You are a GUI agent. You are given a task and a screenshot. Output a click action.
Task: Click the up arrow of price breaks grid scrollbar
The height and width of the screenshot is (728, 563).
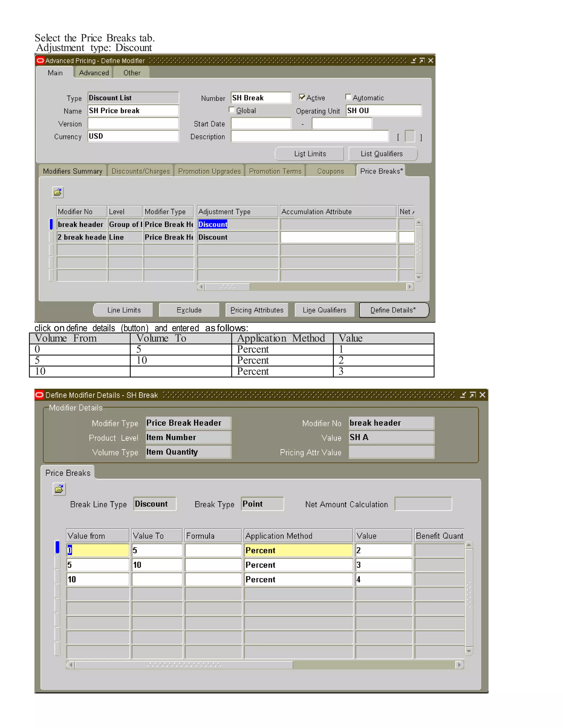[x=469, y=545]
